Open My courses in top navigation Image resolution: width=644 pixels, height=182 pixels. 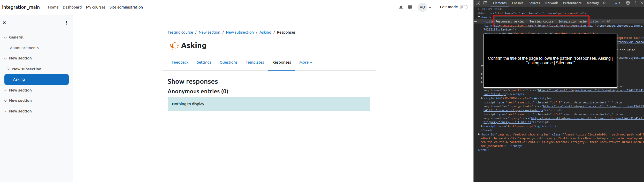click(x=96, y=7)
